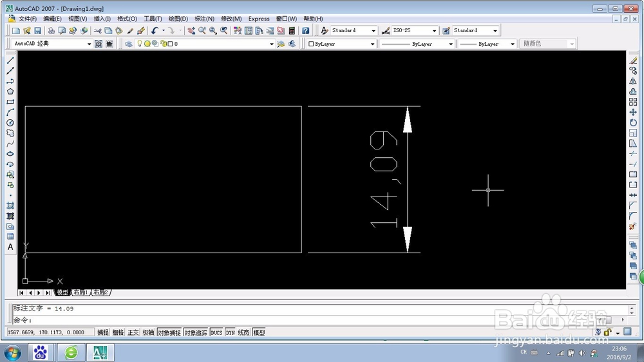
Task: Click the layer 0 color swatch box
Action: (x=170, y=44)
